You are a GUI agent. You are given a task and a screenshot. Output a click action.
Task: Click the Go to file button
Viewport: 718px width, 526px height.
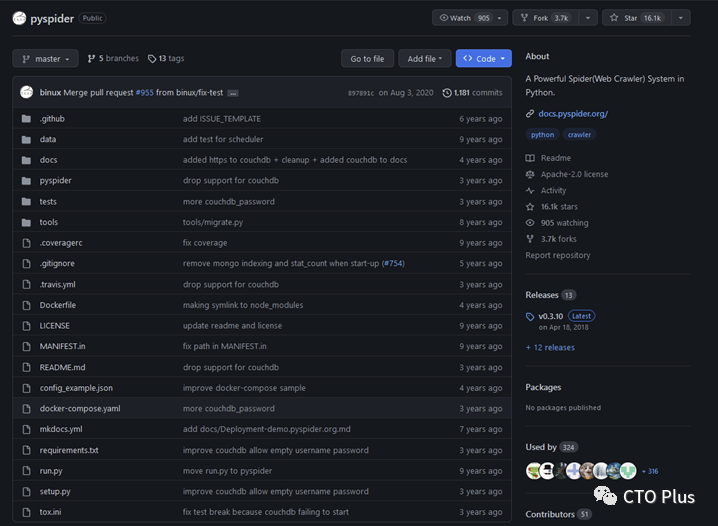[x=367, y=59]
